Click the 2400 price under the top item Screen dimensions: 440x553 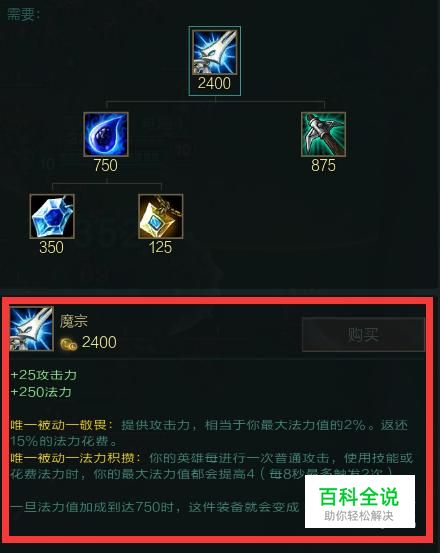pyautogui.click(x=214, y=84)
